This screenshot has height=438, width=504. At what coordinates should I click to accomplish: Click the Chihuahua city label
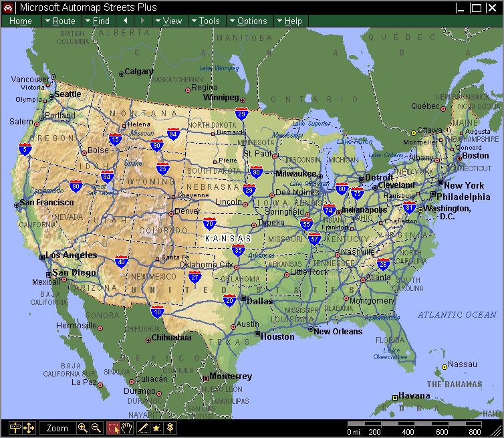point(171,337)
